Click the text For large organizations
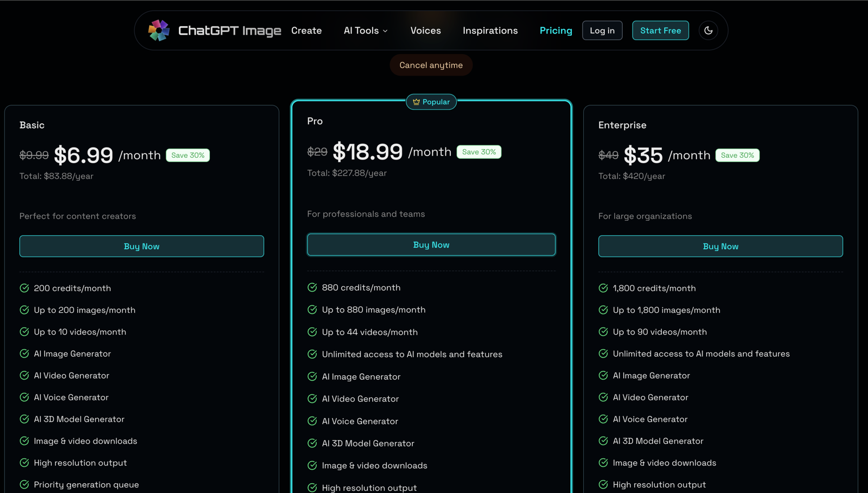This screenshot has height=493, width=868. tap(645, 216)
